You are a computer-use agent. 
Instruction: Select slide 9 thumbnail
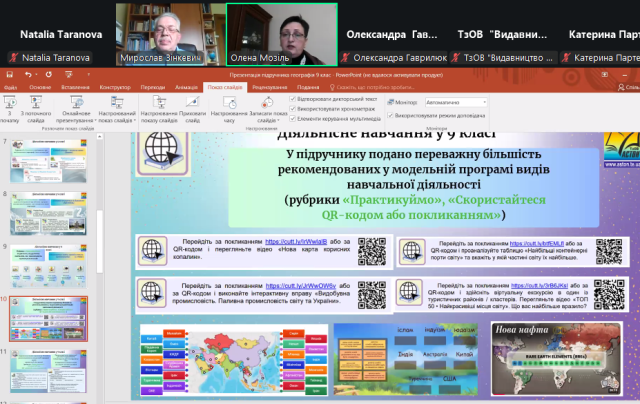pos(48,266)
